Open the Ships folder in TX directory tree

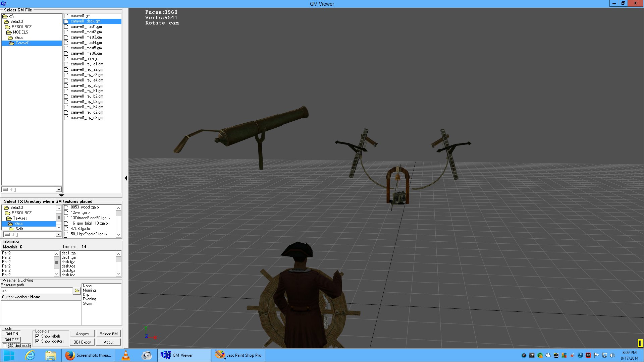[x=19, y=224]
